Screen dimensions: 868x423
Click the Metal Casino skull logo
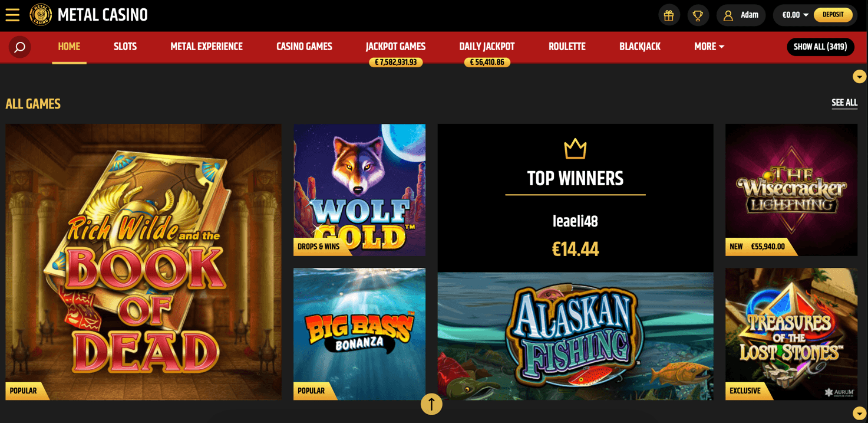[x=41, y=15]
